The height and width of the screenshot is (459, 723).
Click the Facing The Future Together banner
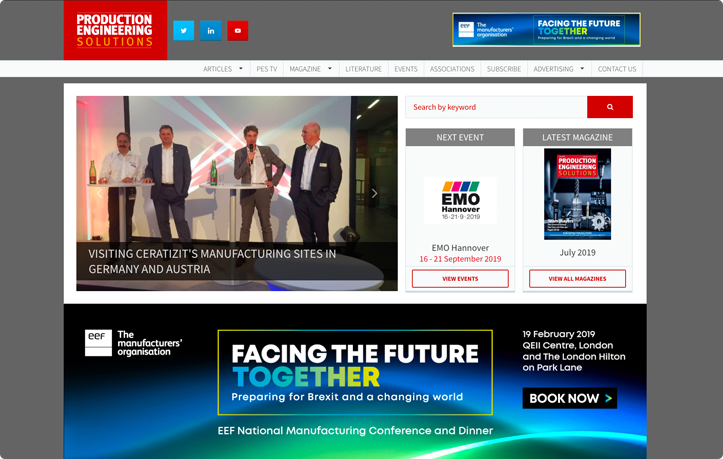coord(355,372)
